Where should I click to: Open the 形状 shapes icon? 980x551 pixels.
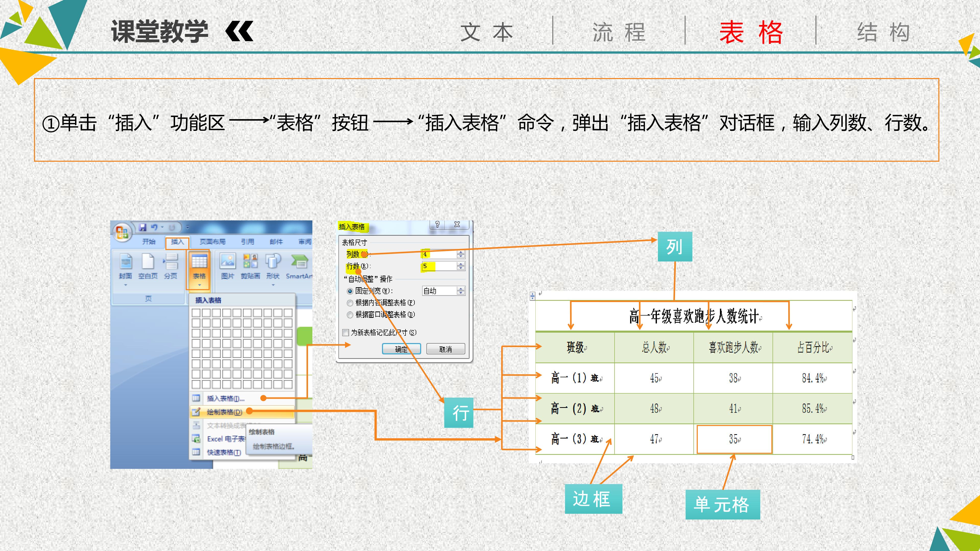tap(273, 261)
